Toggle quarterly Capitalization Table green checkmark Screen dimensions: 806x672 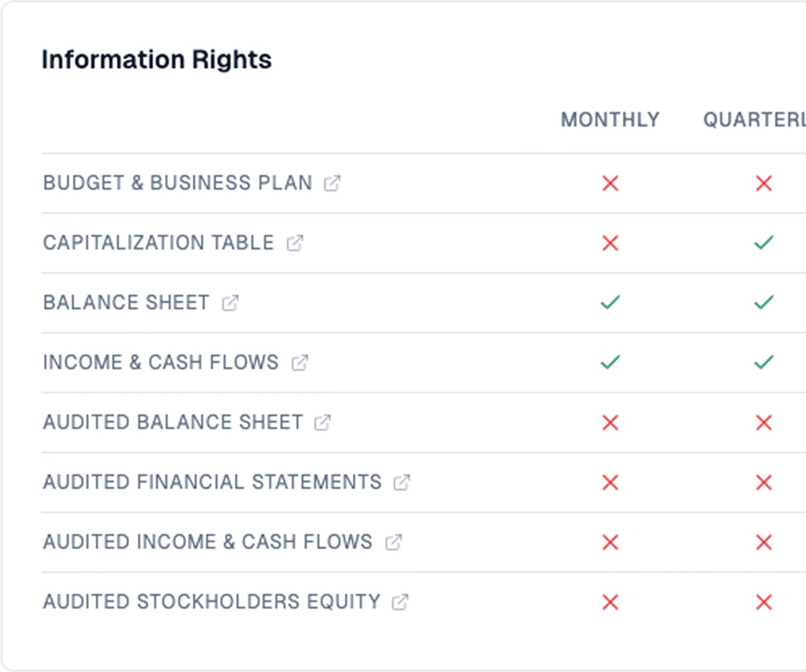pyautogui.click(x=764, y=243)
